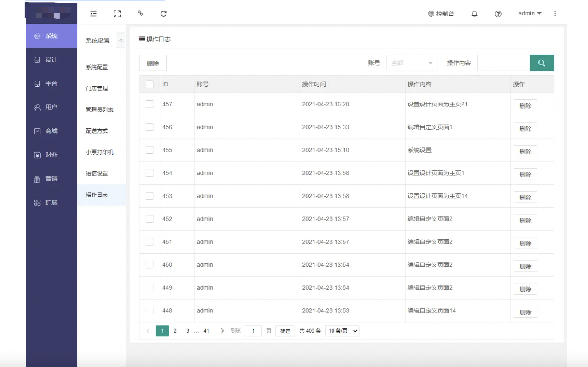Collapse the submenu with double chevron

pos(121,40)
